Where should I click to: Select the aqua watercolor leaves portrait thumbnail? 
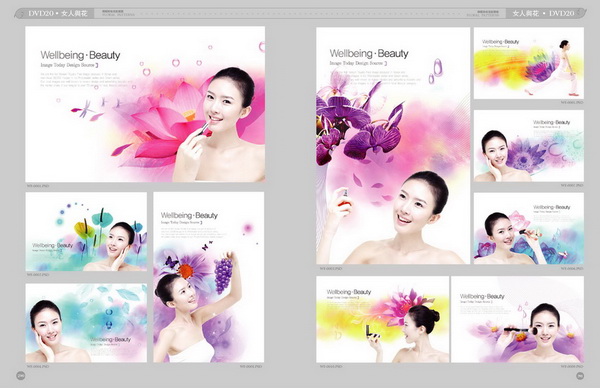click(86, 323)
